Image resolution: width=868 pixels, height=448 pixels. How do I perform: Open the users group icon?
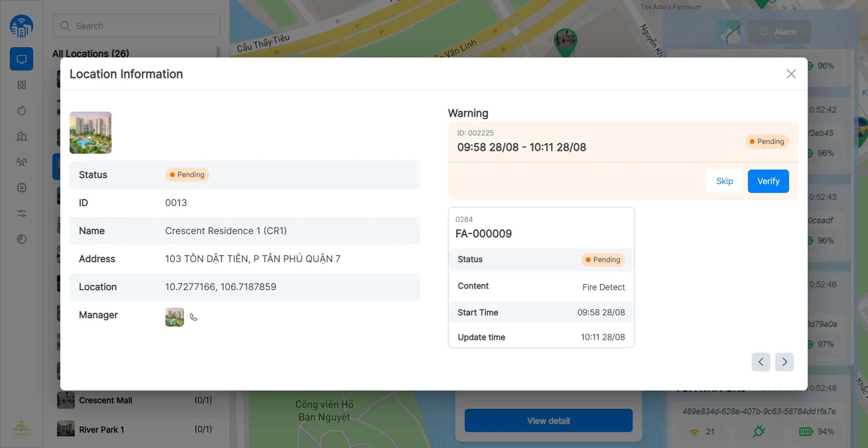pos(22,162)
